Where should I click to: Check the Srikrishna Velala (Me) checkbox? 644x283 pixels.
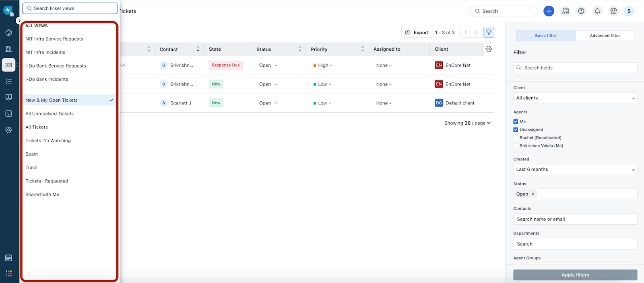pyautogui.click(x=516, y=146)
